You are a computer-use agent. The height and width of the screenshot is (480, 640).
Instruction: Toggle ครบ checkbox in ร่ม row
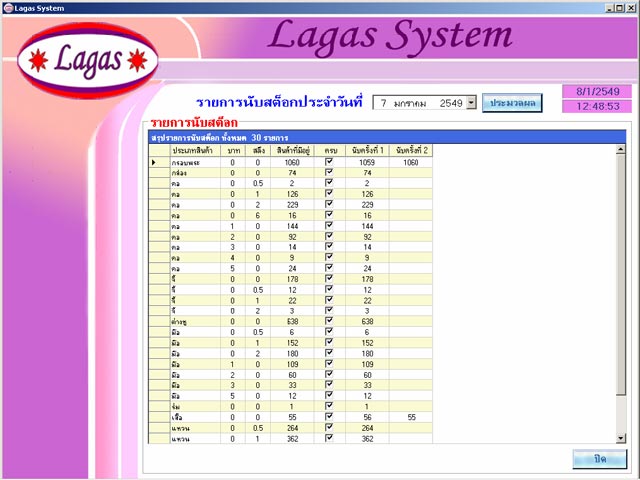tap(329, 406)
